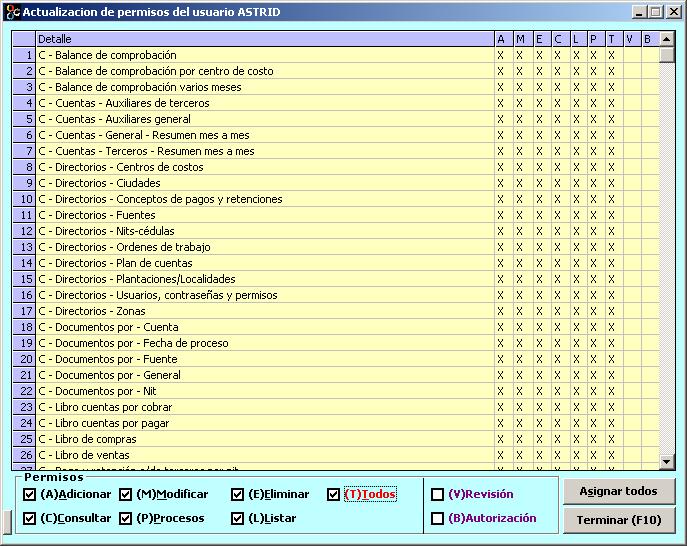Select 'C - Documentos por - Cuenta'

tap(265, 327)
